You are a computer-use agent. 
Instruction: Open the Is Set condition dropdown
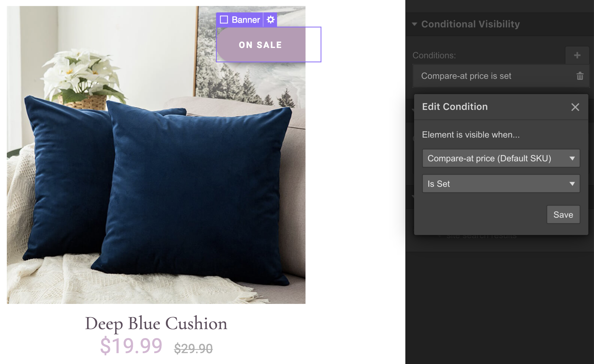click(x=502, y=184)
